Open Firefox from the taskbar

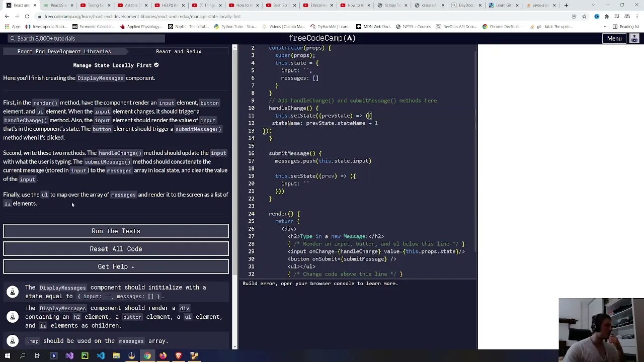coord(163,356)
